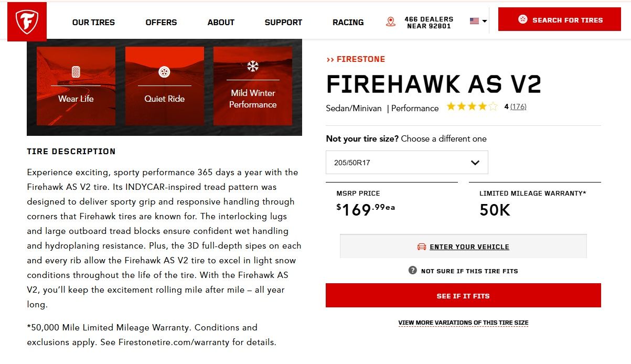Image resolution: width=631 pixels, height=364 pixels.
Task: Click the Firestone shield logo
Action: point(27,22)
